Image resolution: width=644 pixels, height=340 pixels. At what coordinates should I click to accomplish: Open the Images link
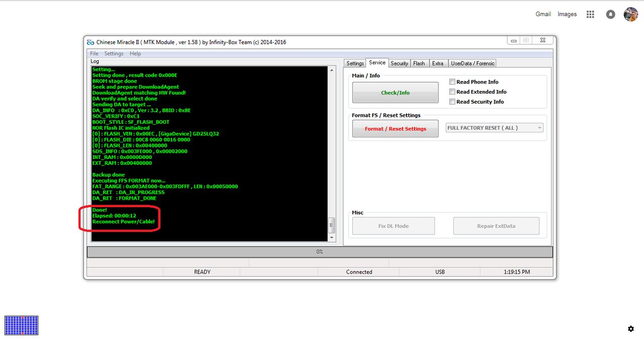(x=567, y=14)
